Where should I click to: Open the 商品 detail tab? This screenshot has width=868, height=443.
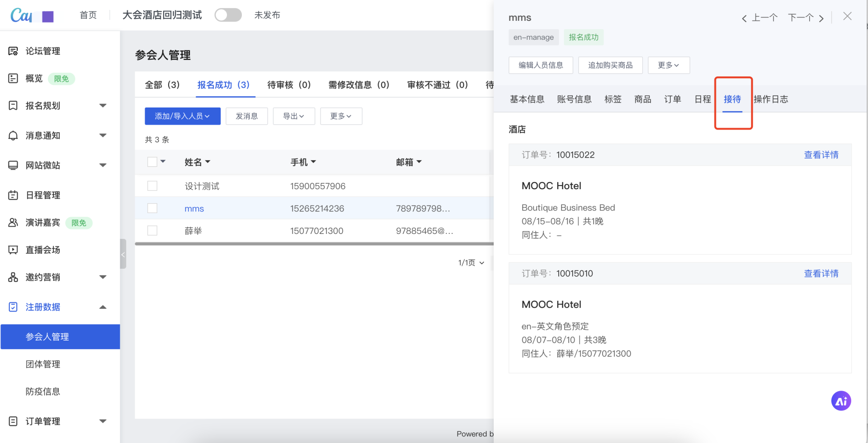[x=643, y=99]
